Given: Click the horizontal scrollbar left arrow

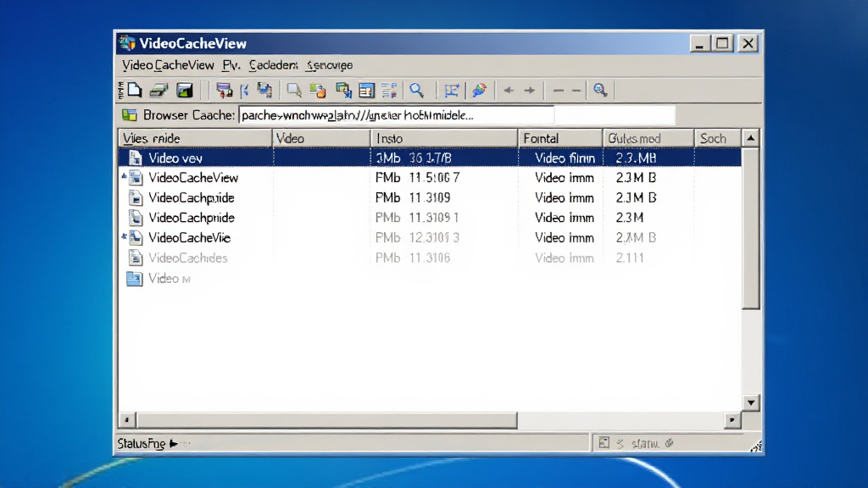Looking at the screenshot, I should [x=127, y=420].
